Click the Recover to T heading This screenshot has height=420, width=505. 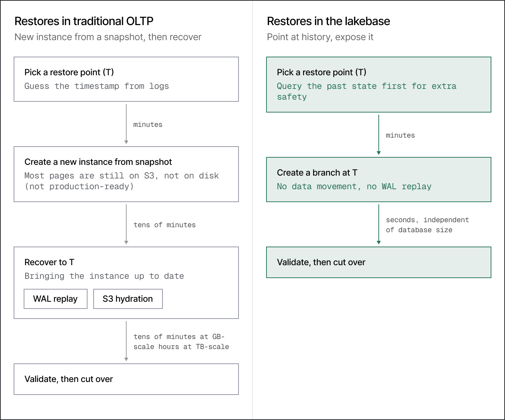pos(49,262)
